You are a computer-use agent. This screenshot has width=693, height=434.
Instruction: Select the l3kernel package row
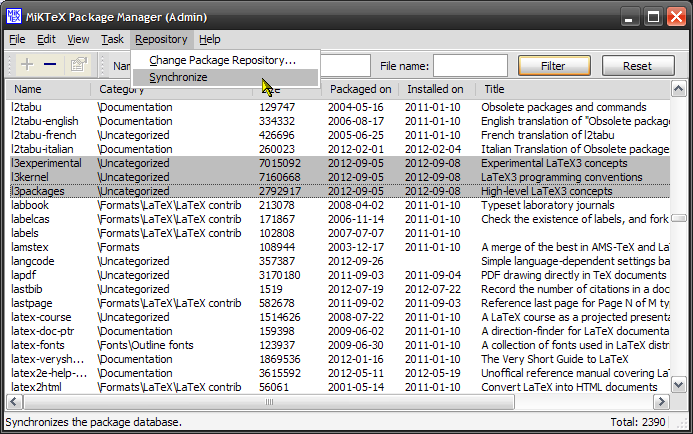click(338, 177)
